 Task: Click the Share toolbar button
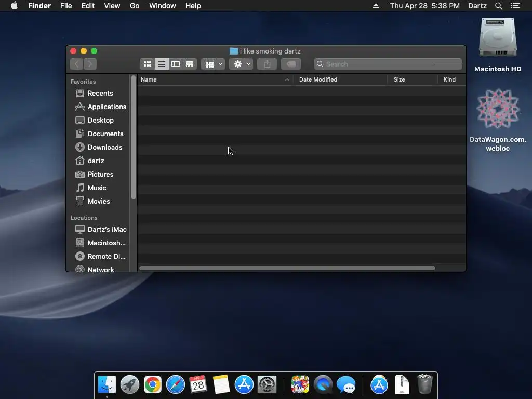pos(267,64)
